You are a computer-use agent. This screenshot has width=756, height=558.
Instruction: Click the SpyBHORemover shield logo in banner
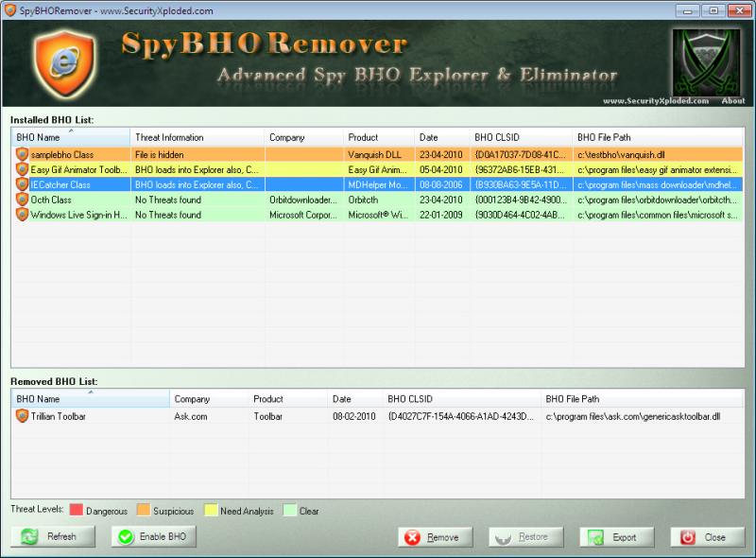[65, 63]
